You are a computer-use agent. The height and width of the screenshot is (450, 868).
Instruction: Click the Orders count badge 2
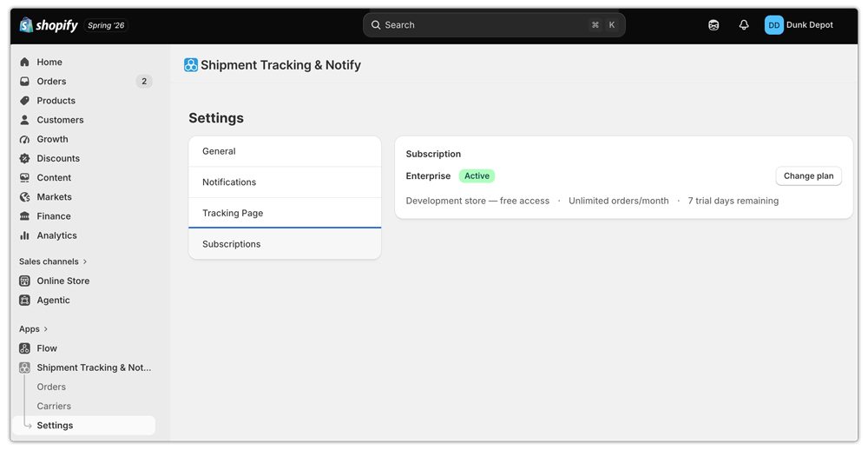click(x=144, y=82)
